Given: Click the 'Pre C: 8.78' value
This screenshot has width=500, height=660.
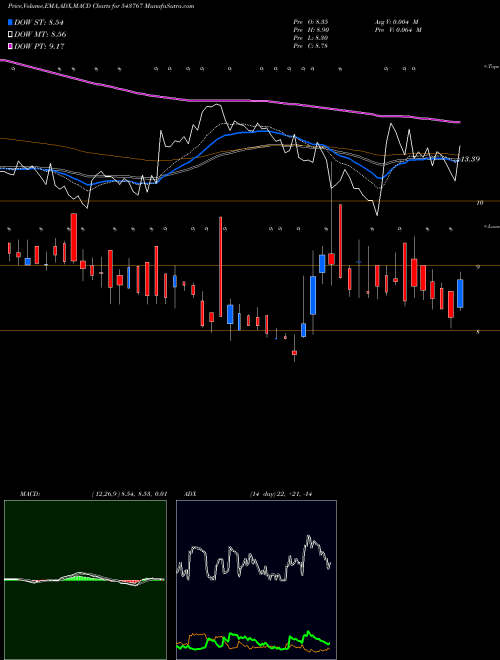Looking at the screenshot, I should [311, 46].
